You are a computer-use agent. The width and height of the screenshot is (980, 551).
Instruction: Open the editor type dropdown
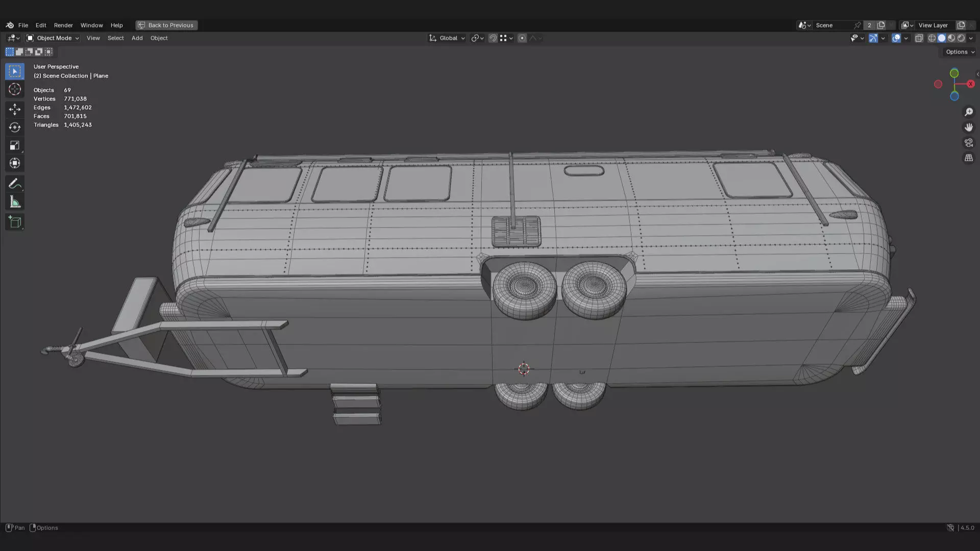[x=13, y=38]
